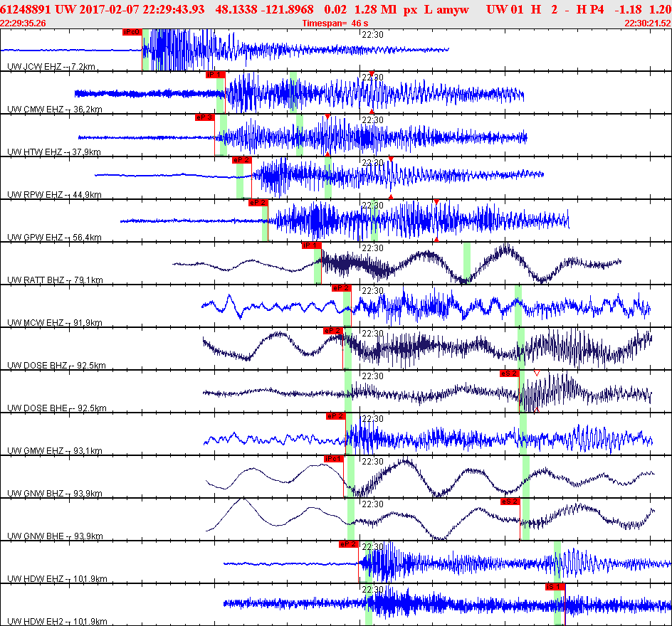The image size is (672, 626).
Task: Click the window start time 22:29:35.26
Action: click(x=23, y=23)
